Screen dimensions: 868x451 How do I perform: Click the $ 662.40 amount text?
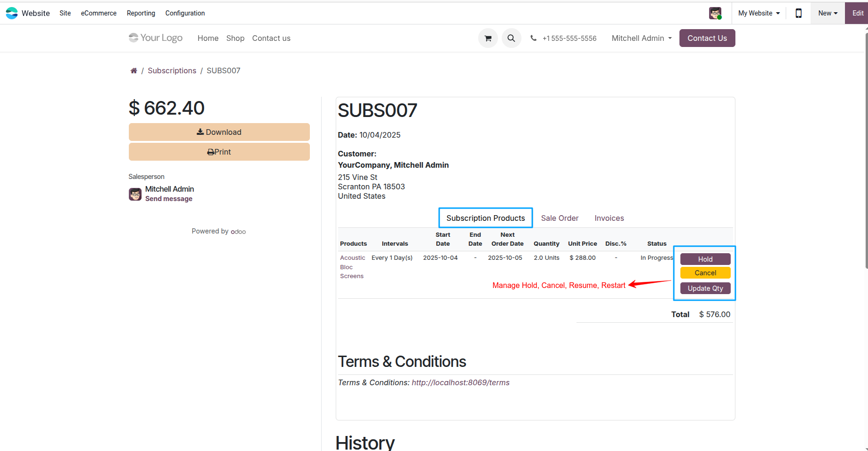coord(166,108)
